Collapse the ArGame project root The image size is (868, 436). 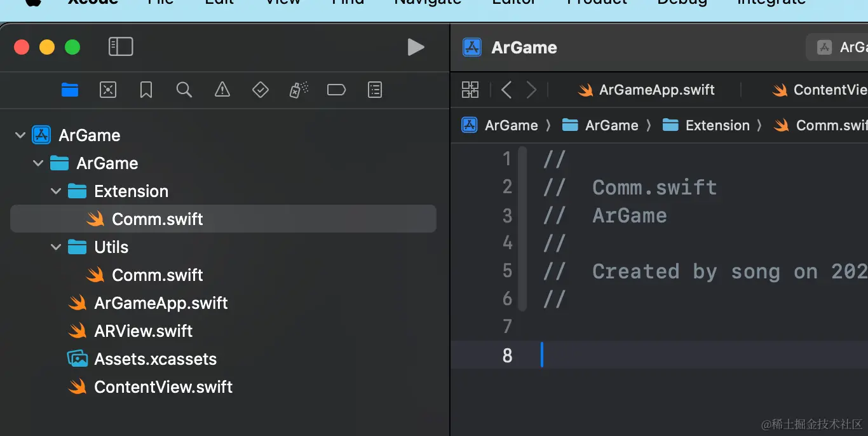pyautogui.click(x=20, y=135)
